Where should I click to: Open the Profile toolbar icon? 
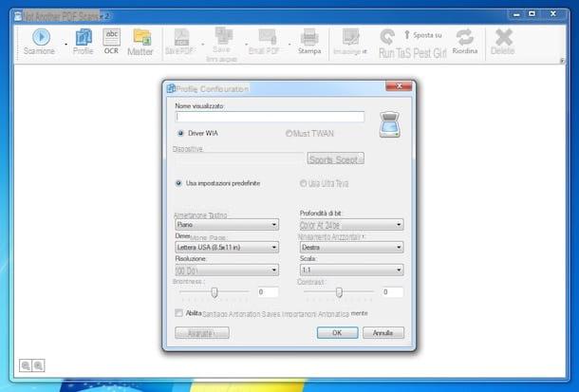click(84, 38)
